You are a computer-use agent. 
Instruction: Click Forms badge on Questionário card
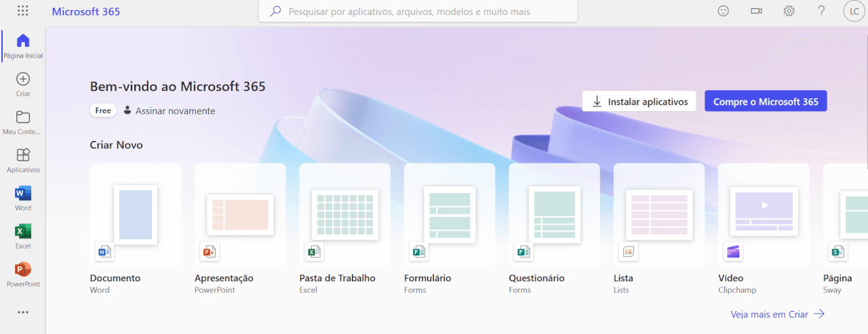click(524, 251)
